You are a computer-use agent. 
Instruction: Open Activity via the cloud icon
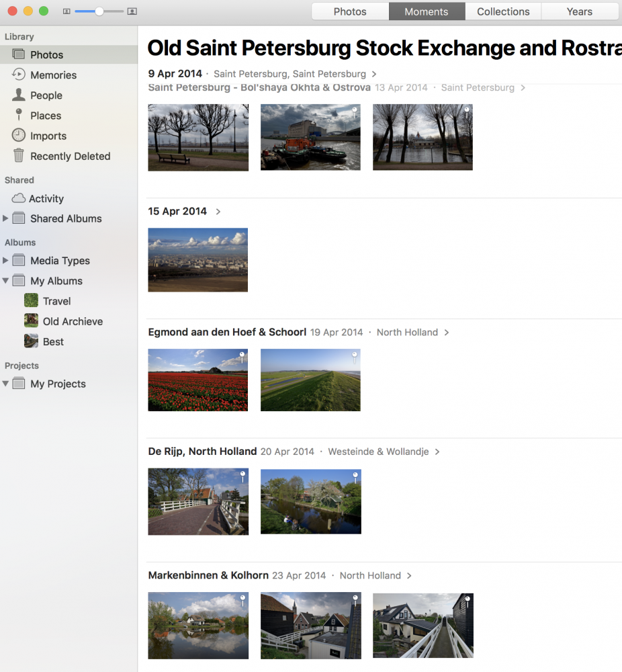pos(18,198)
